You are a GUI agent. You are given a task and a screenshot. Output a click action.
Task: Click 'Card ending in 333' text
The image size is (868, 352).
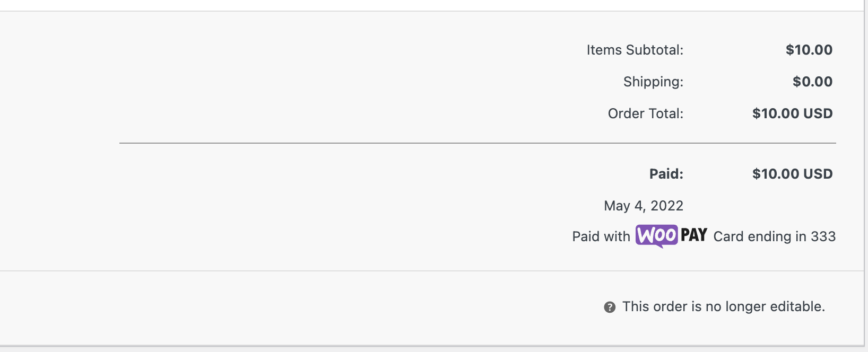pyautogui.click(x=775, y=236)
